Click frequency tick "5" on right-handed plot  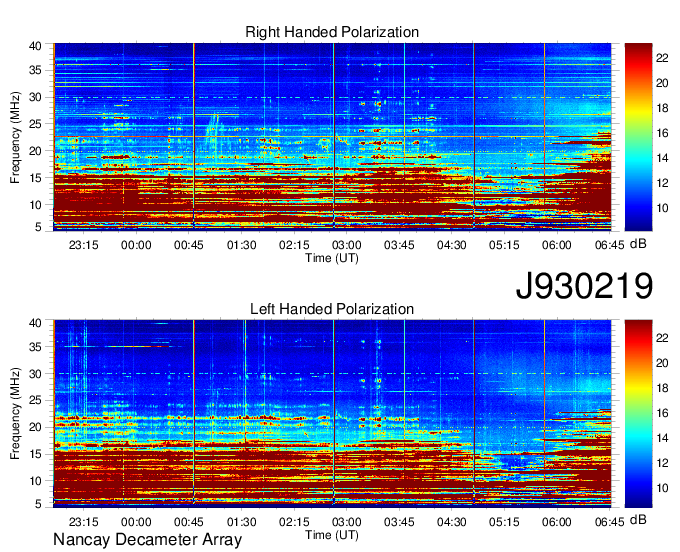click(x=39, y=227)
